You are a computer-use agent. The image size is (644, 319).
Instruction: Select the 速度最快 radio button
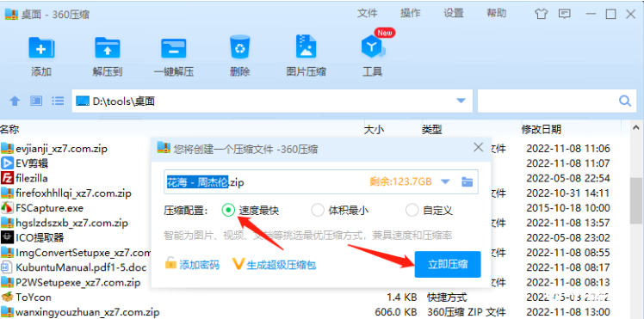coord(227,211)
